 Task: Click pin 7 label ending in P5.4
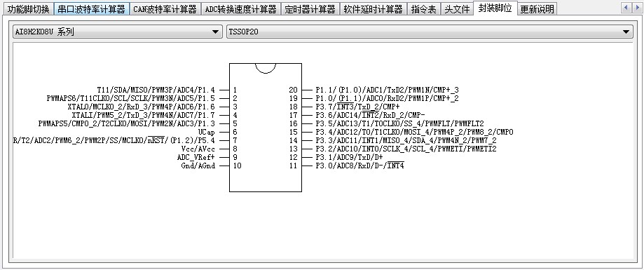point(114,140)
